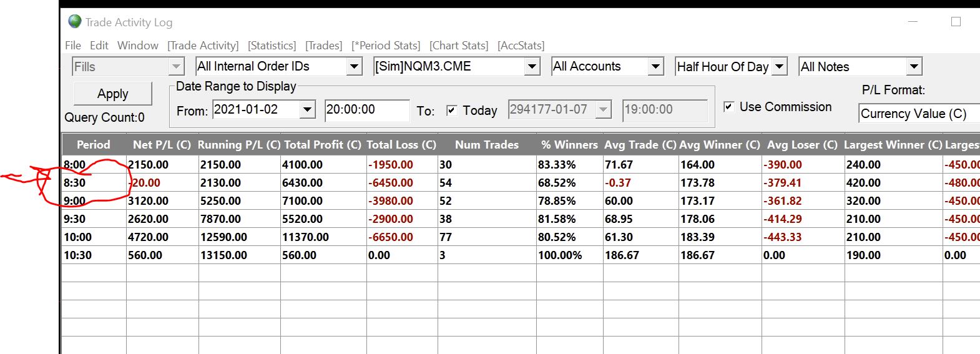Open the P/L Format Currency Value dropdown
Screen dimensions: 980x354
(x=918, y=114)
